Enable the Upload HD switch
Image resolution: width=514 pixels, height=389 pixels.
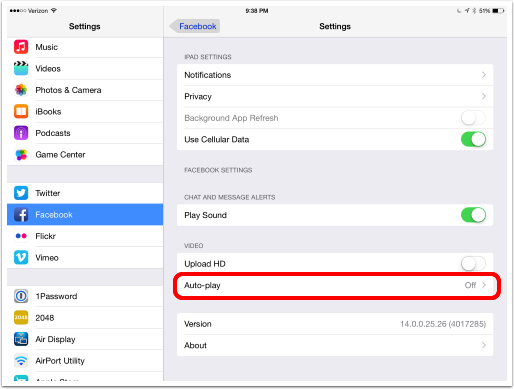473,264
